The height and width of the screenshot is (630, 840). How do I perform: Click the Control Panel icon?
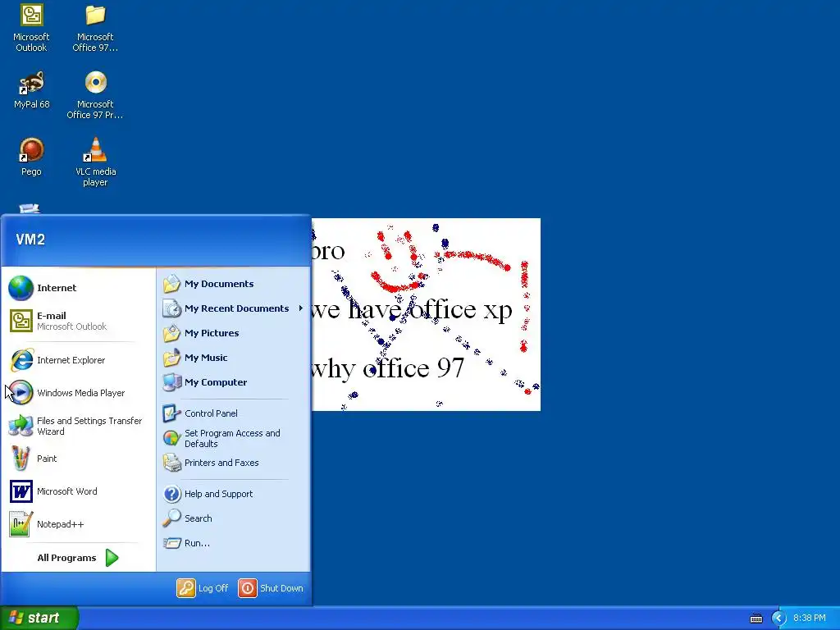click(x=172, y=413)
